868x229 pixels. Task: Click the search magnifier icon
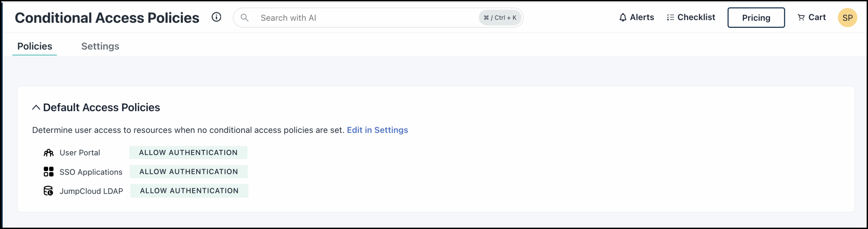244,18
